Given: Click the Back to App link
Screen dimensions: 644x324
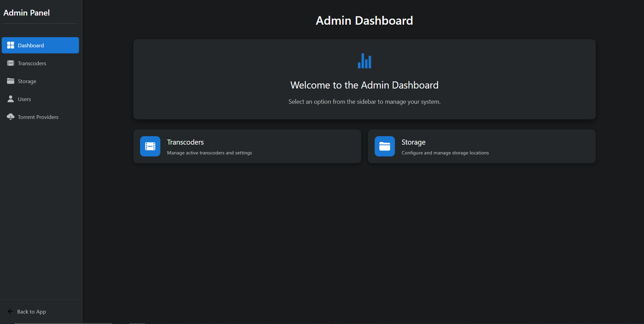Looking at the screenshot, I should coord(31,311).
